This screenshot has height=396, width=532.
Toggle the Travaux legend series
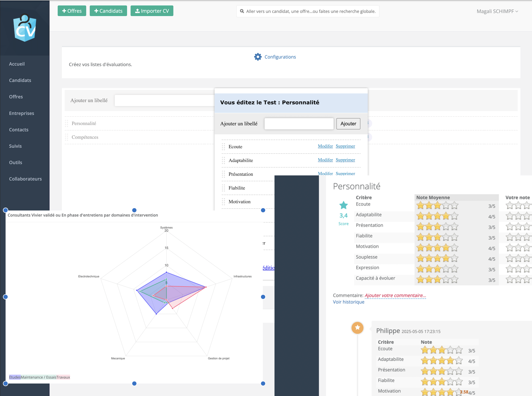click(x=63, y=377)
